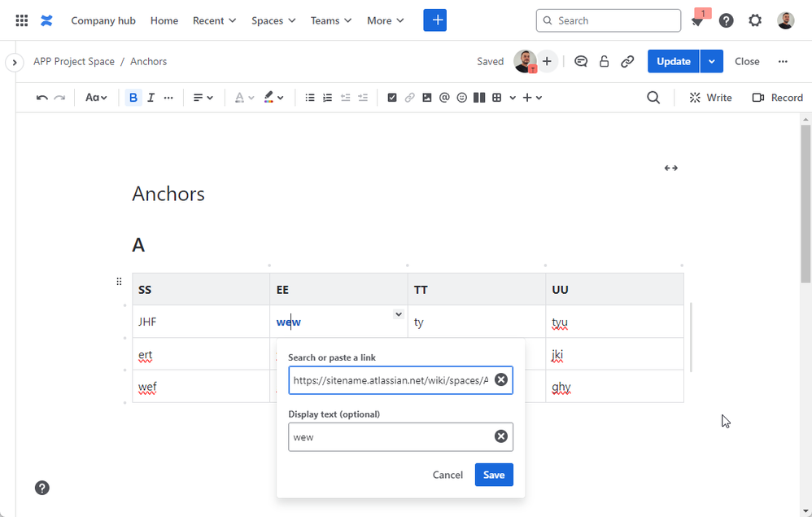812x517 pixels.
Task: Indent the current item
Action: [363, 98]
